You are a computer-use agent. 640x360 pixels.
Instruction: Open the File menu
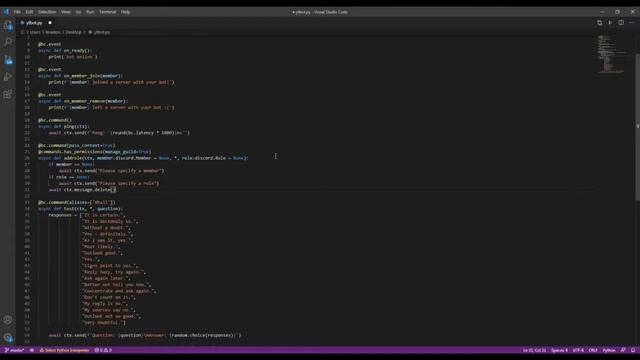tap(17, 12)
